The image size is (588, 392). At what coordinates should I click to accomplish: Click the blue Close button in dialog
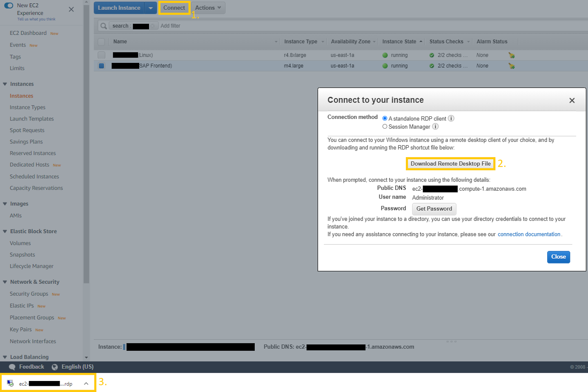point(558,257)
